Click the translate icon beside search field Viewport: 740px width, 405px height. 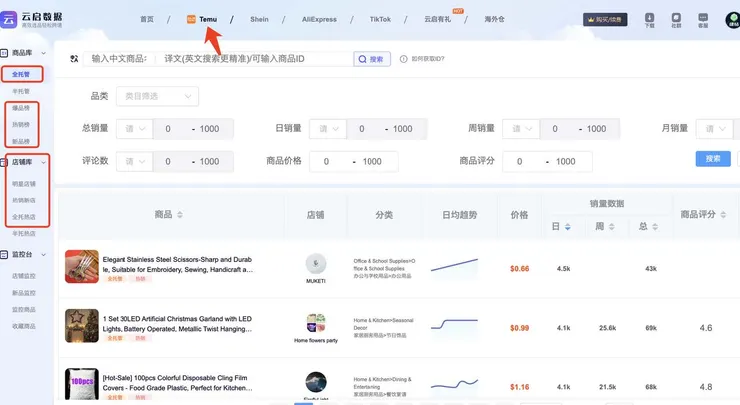coord(74,59)
